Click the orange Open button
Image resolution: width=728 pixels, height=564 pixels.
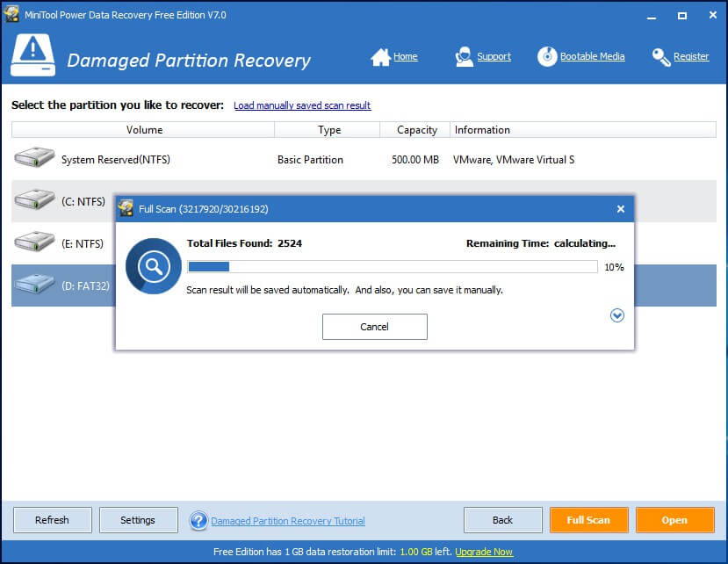[674, 520]
